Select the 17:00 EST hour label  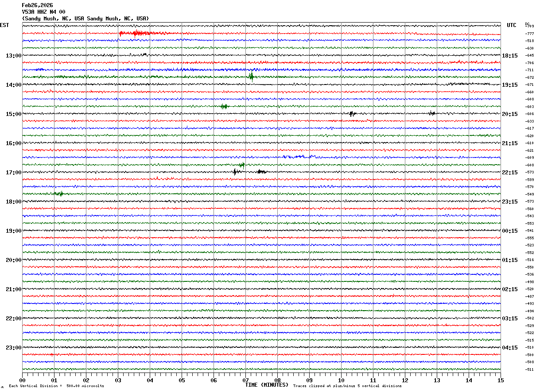point(14,173)
